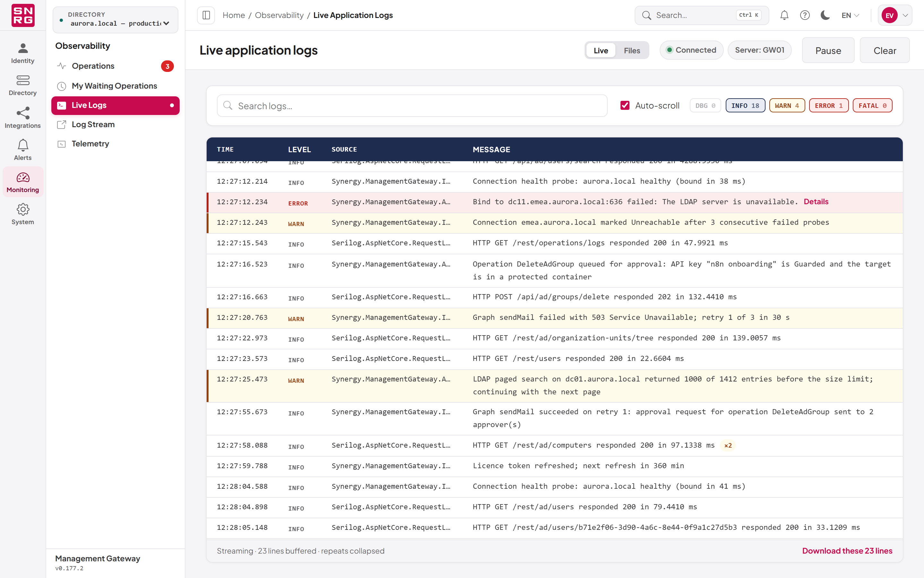The height and width of the screenshot is (578, 924).
Task: Open the help question-mark icon
Action: tap(805, 15)
